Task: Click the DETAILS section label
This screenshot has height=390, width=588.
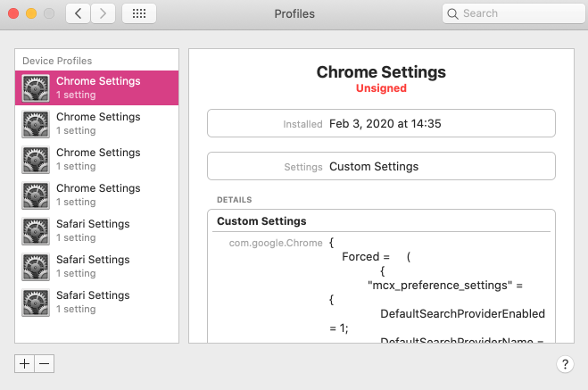Action: point(235,200)
